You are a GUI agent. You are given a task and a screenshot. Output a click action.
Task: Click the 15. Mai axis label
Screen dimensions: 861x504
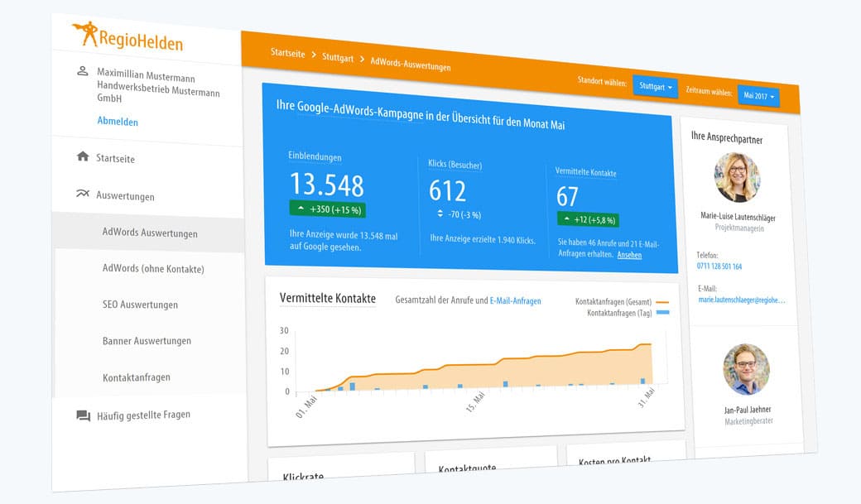[475, 401]
